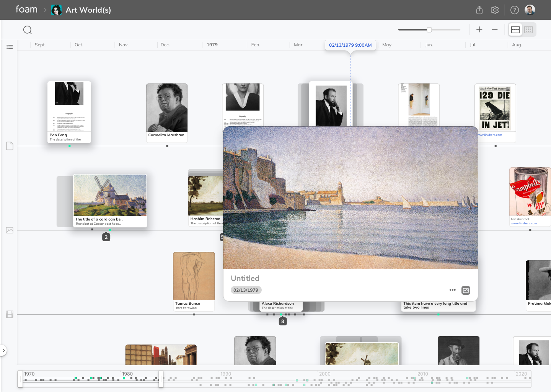Follow www.linkhere.com link under Campbell's card
The image size is (551, 392).
click(x=524, y=223)
